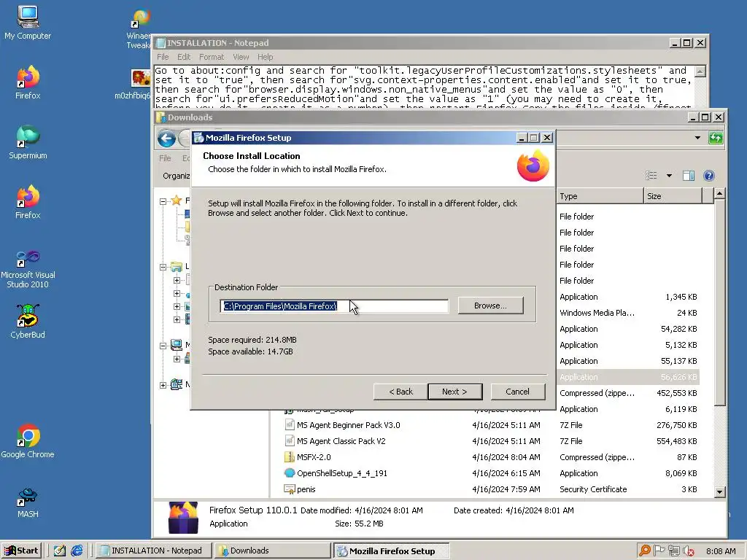Cancel the Mozilla Firefox Setup

point(518,392)
